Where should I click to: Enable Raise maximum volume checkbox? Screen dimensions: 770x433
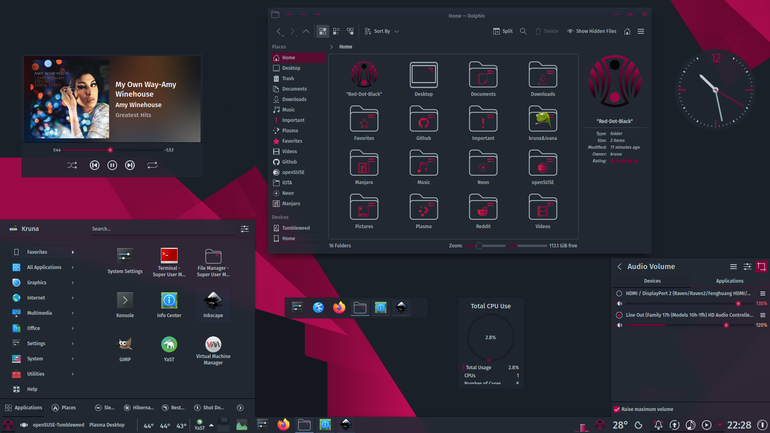tap(617, 409)
